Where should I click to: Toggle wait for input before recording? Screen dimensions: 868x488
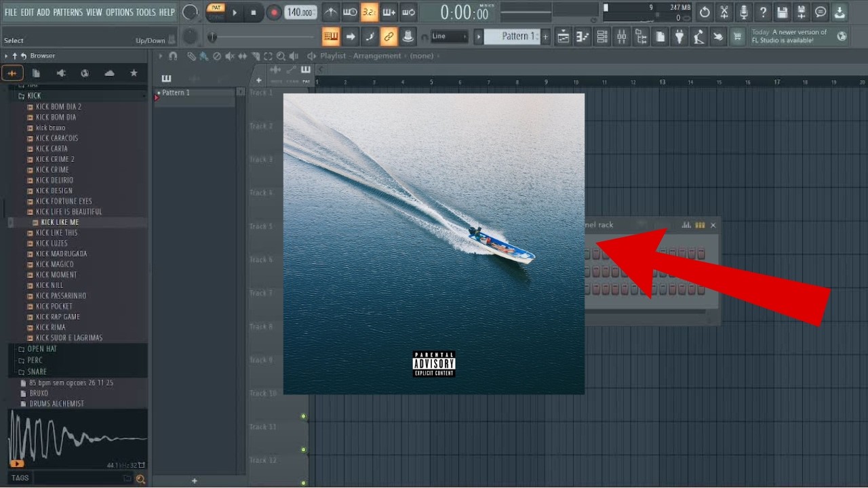click(350, 12)
